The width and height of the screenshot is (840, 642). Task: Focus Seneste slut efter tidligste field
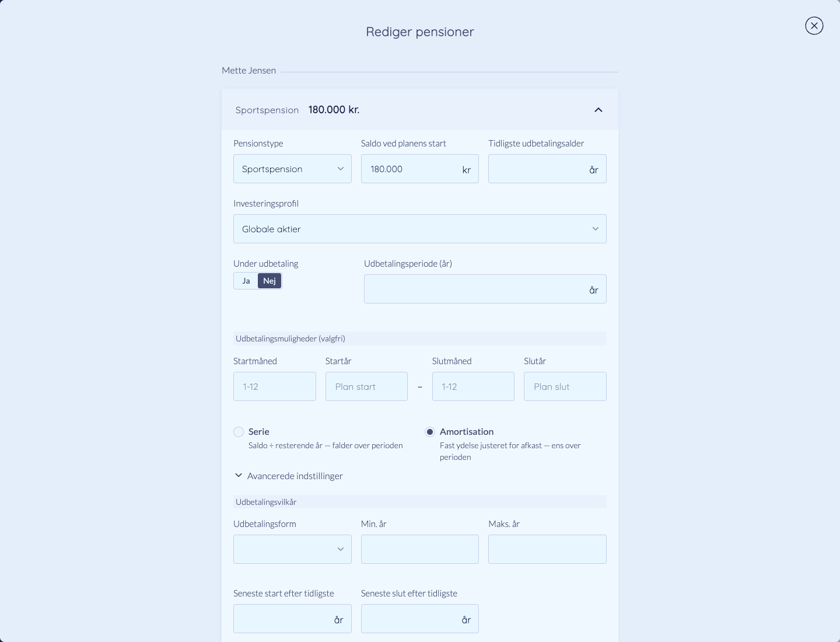[419, 619]
